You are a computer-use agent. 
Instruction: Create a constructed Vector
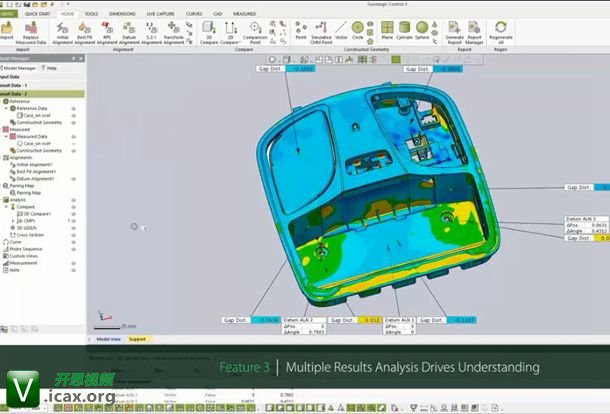coord(341,30)
